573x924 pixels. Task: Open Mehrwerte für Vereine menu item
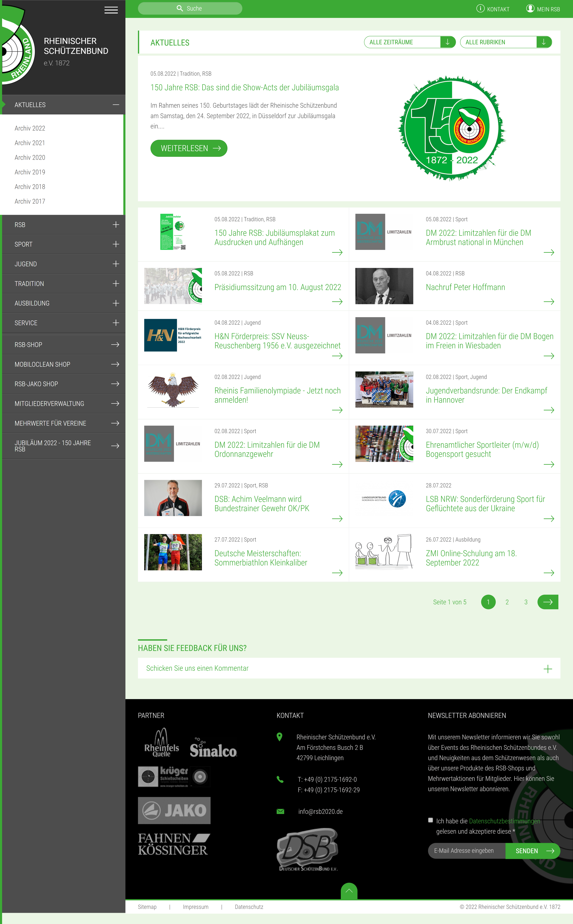(64, 423)
